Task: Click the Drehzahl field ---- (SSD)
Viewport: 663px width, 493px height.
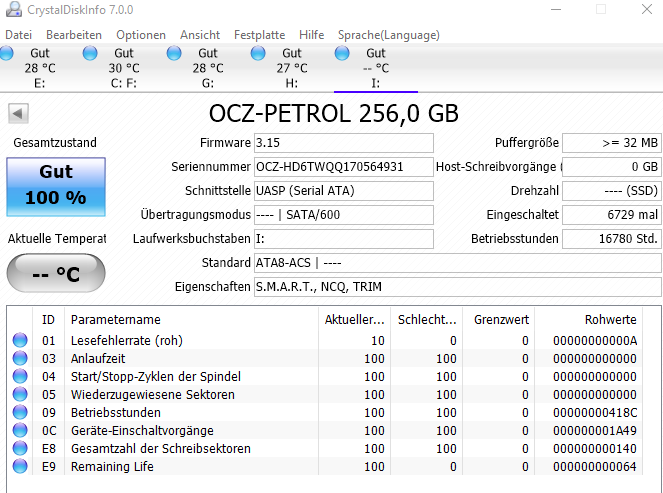Action: coord(612,191)
